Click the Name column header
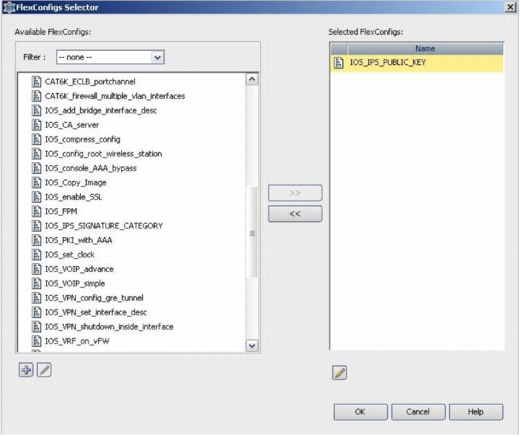Screen dimensions: 520x437 (425, 49)
